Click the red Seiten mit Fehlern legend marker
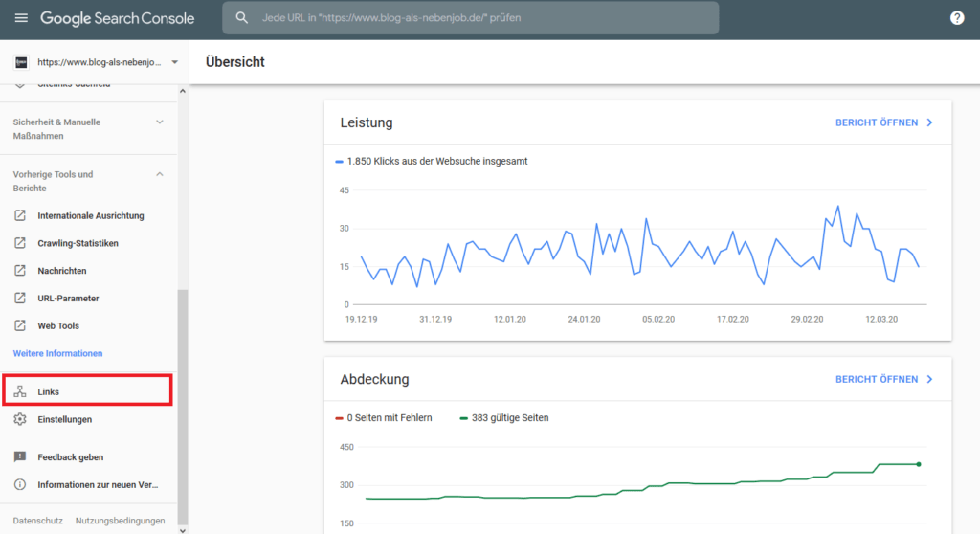 (x=339, y=418)
